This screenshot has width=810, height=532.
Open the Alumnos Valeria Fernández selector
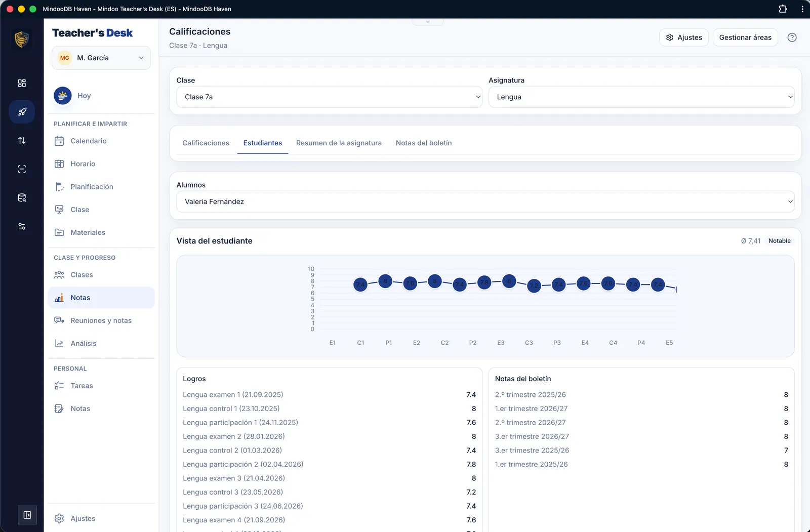point(485,201)
